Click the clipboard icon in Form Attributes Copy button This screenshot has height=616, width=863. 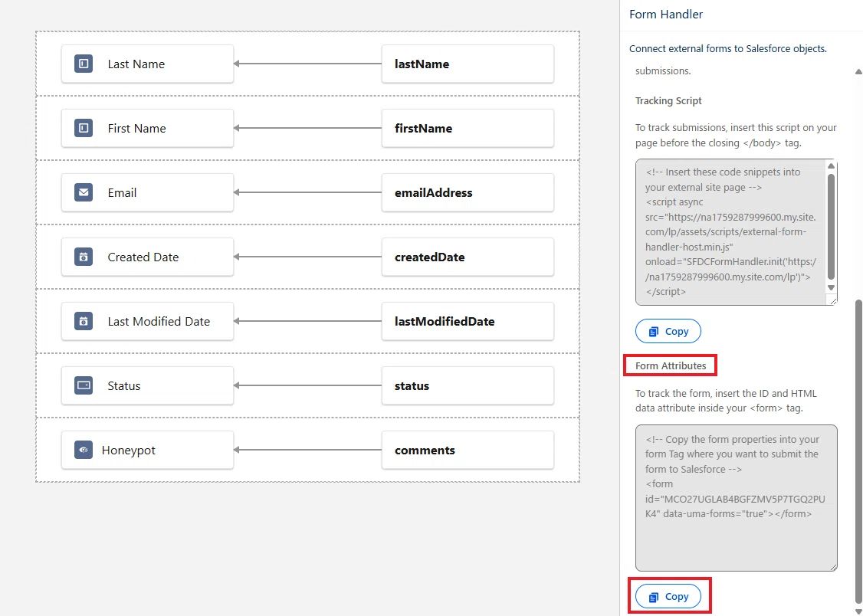(x=653, y=597)
